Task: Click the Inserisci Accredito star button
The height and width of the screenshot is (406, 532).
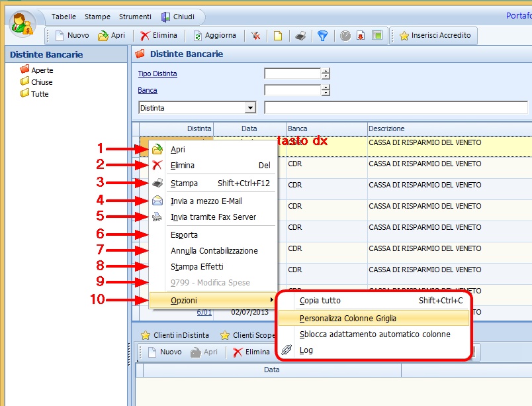Action: (x=435, y=36)
